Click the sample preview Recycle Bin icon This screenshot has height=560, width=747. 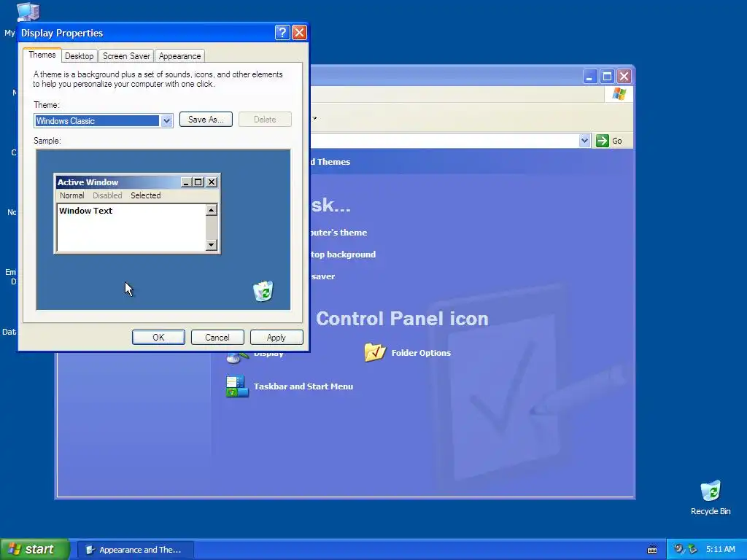[263, 291]
